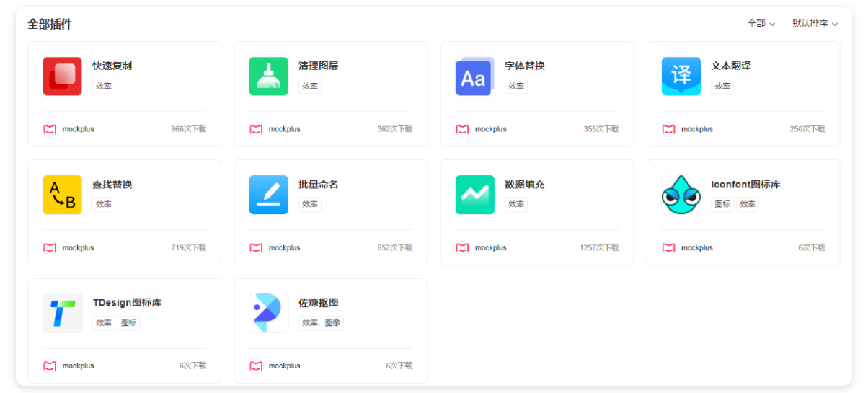Open the 默认排序 sort dropdown

[x=815, y=24]
